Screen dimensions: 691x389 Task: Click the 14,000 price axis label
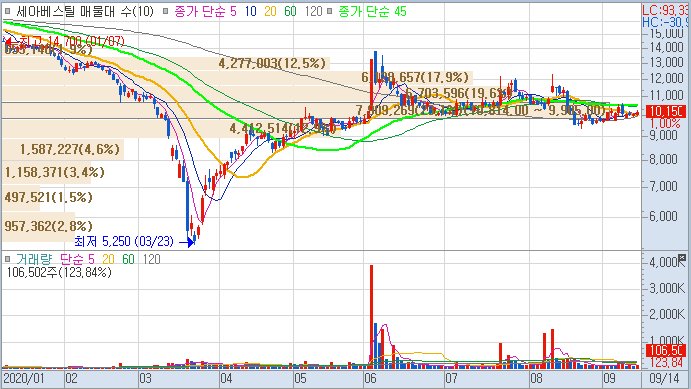666,47
